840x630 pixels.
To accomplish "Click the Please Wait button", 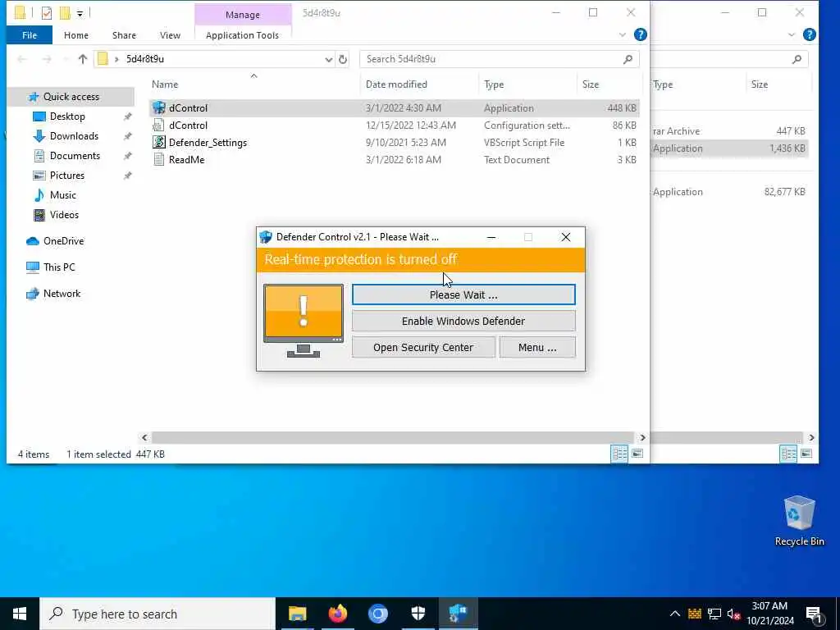I will [x=463, y=294].
